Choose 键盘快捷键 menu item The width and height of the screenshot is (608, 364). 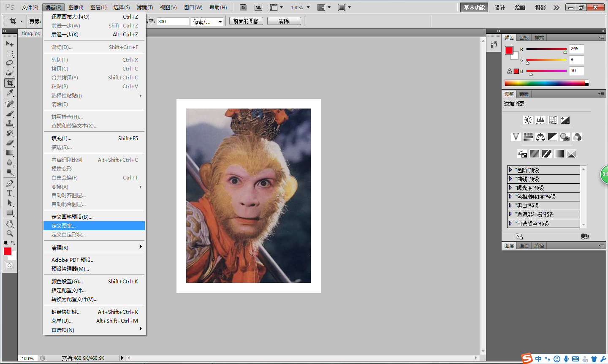[x=94, y=312]
